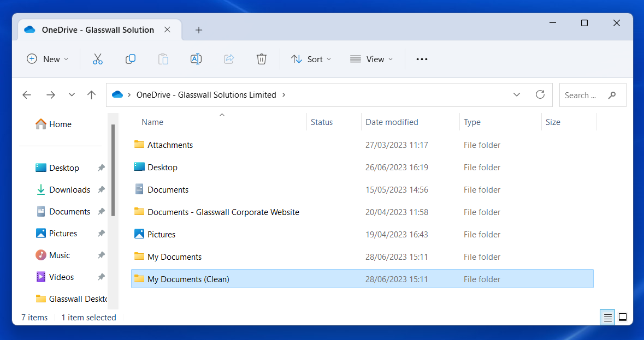Viewport: 644px width, 340px height.
Task: Open See more three-dots menu
Action: (422, 59)
